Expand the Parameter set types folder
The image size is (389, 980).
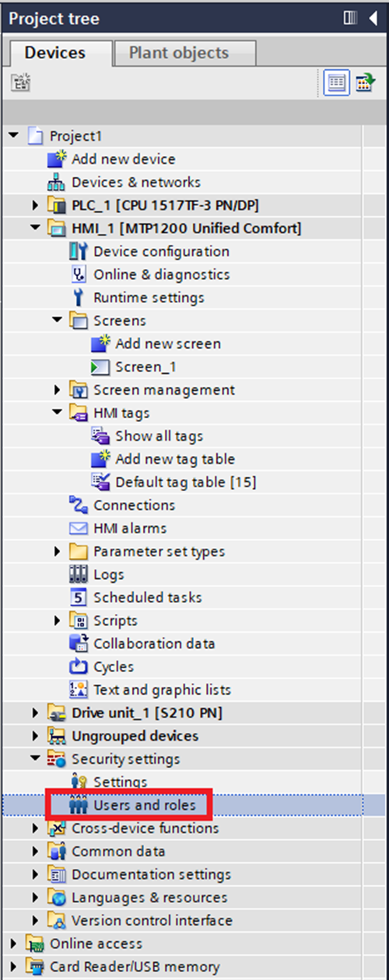[x=58, y=552]
